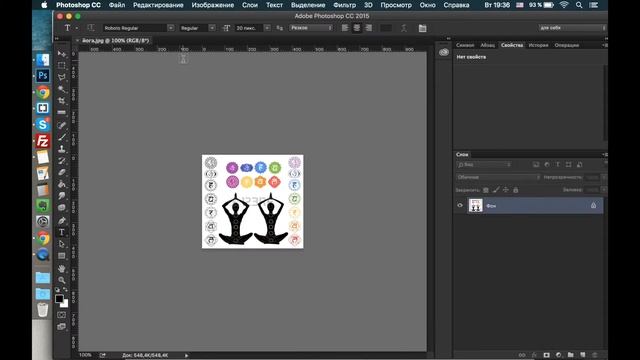Open Creative Cloud Libraries panel icon

tap(444, 52)
